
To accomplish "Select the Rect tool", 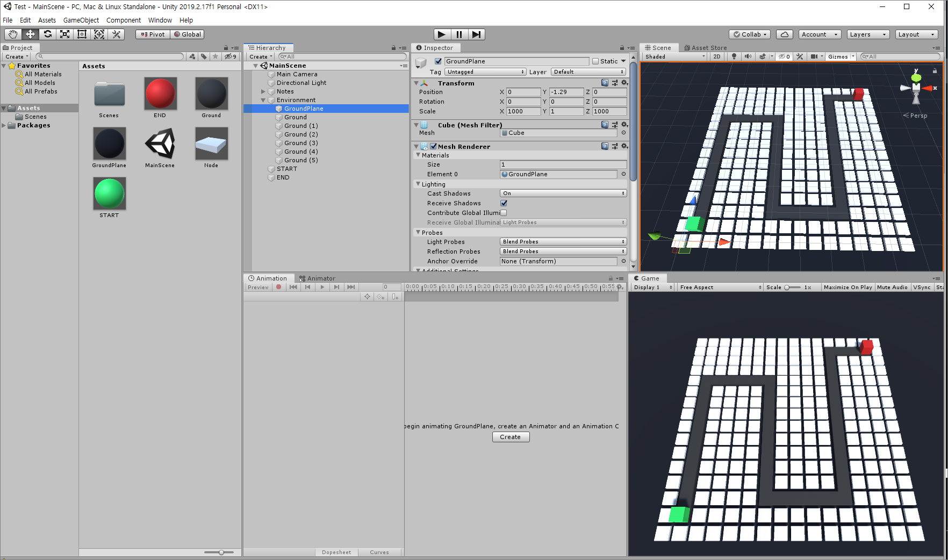I will 82,34.
